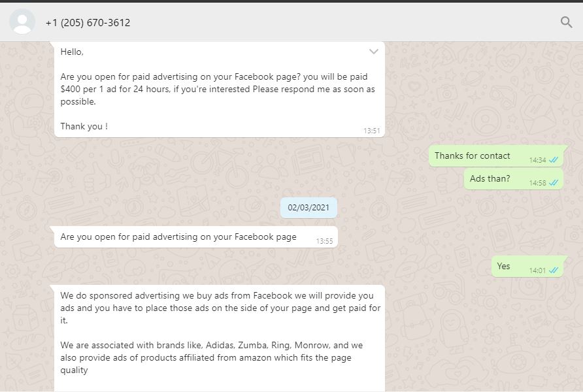Click read receipt ticks on "Ads than?"

tap(554, 183)
